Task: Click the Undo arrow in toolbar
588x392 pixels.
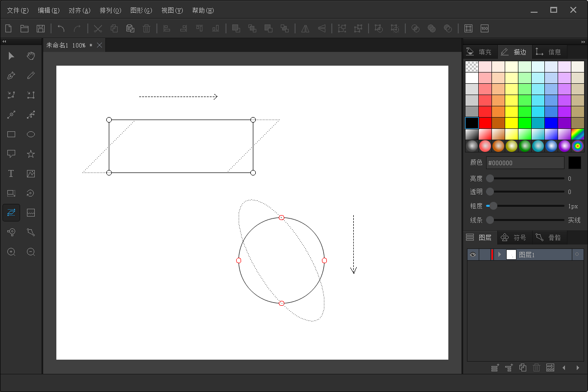Action: 61,28
